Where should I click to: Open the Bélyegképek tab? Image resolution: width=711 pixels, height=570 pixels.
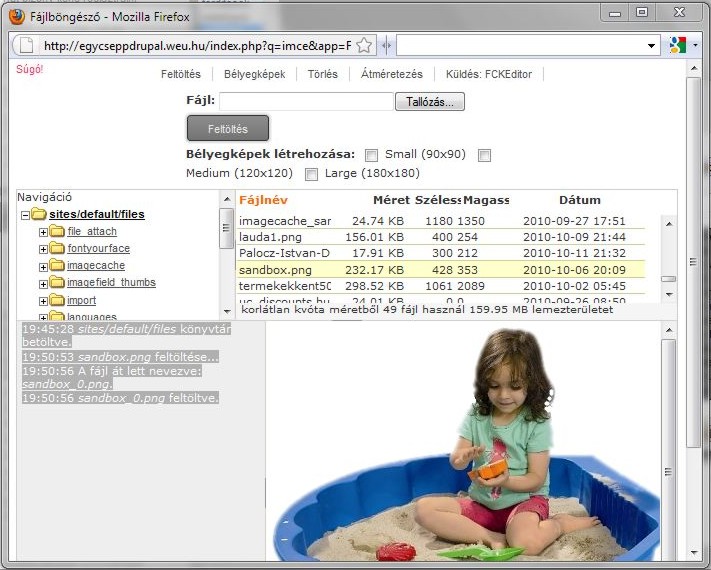point(254,74)
